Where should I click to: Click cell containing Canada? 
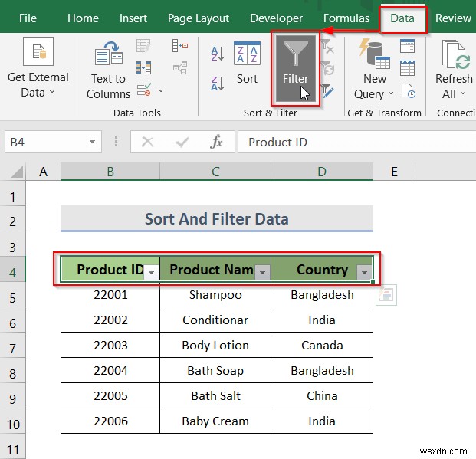322,346
